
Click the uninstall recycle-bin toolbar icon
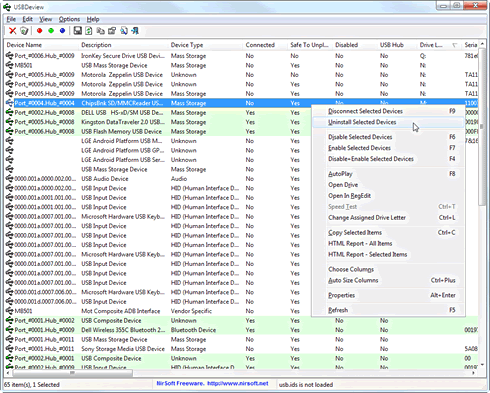coord(24,31)
